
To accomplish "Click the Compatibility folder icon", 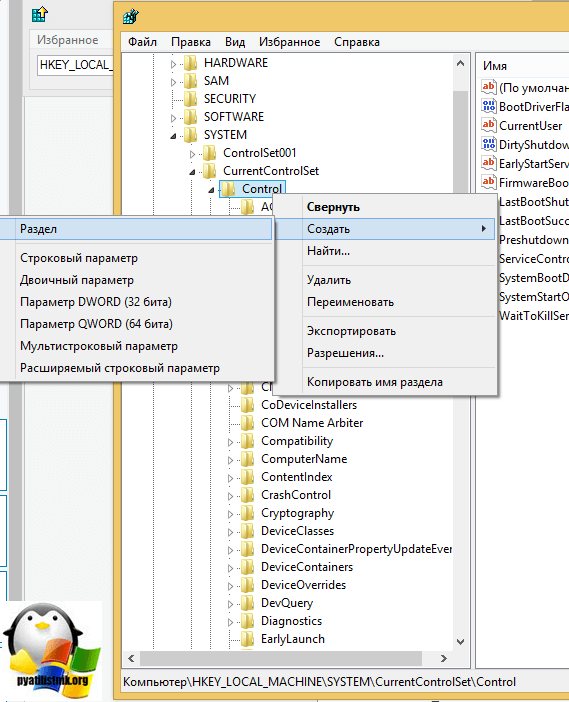I will (248, 441).
